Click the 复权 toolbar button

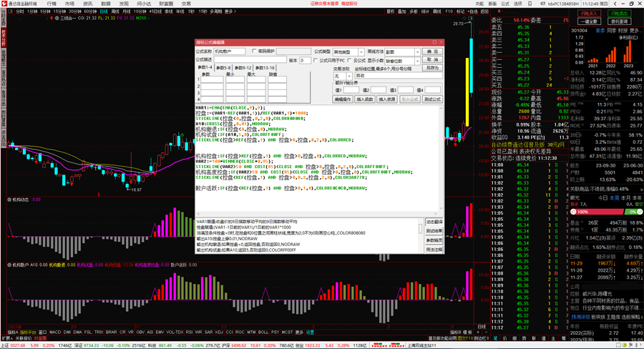(x=391, y=11)
